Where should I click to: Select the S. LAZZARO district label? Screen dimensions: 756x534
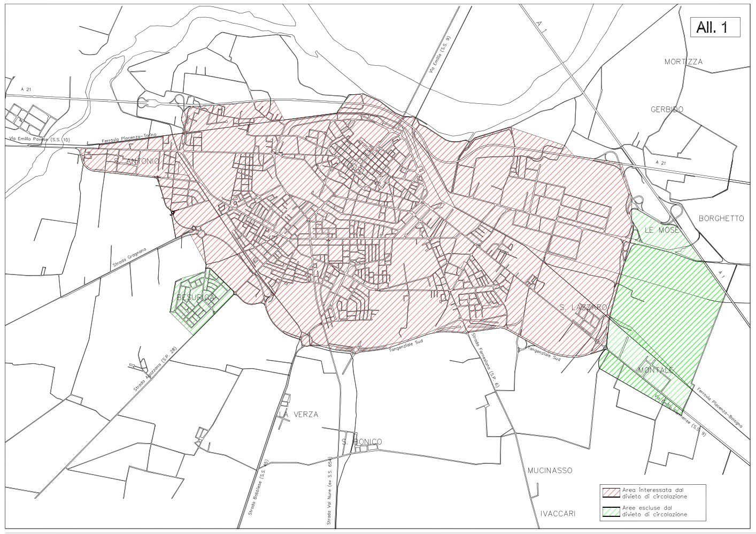pos(583,307)
